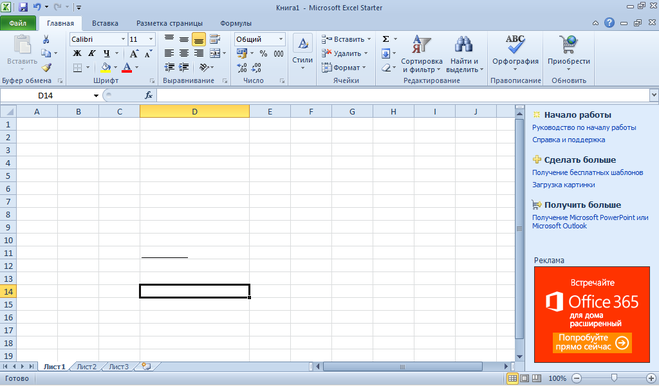Click the Save floppy disk icon

pos(23,7)
